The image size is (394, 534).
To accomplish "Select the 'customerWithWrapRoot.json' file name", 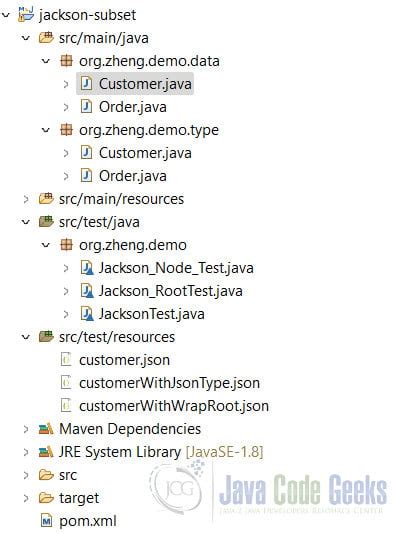I will click(174, 406).
